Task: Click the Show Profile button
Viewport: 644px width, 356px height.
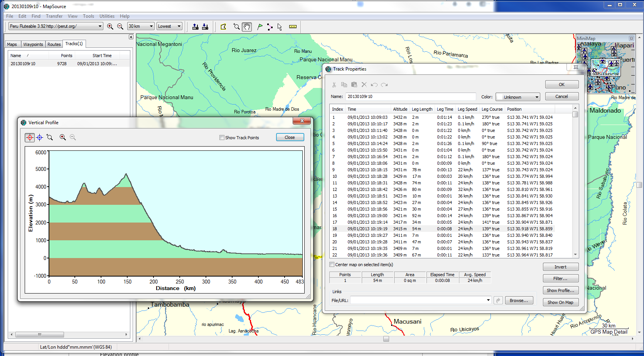Action: (561, 290)
